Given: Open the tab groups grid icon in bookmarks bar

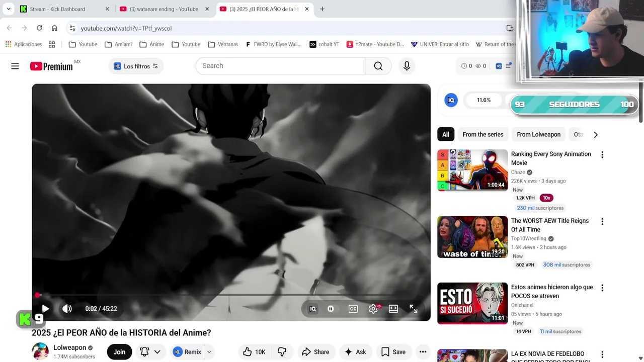Looking at the screenshot, I should click(52, 44).
